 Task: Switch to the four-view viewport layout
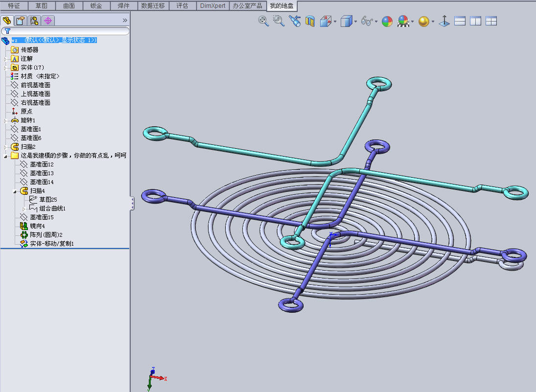point(491,21)
